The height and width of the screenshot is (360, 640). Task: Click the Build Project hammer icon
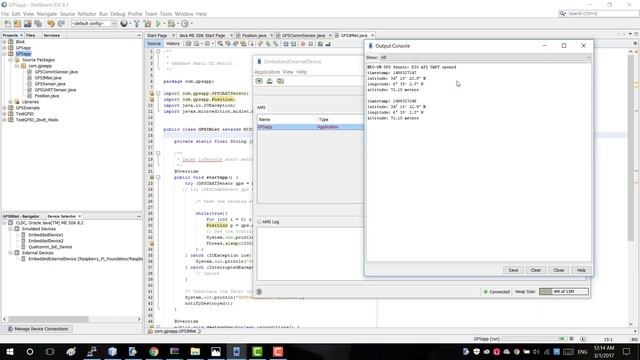(x=137, y=24)
